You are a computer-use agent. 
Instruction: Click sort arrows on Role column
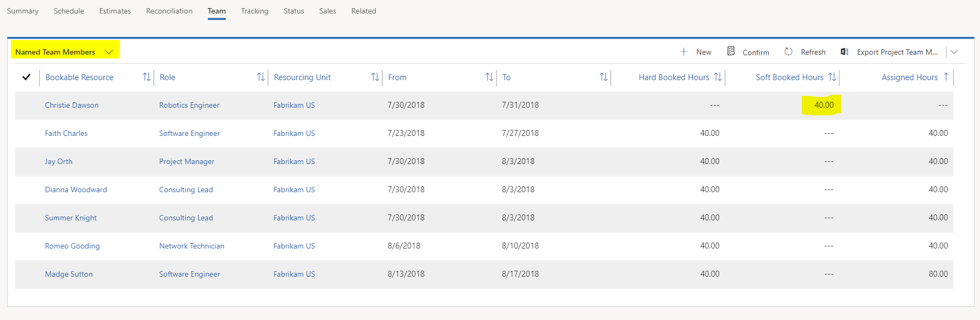click(x=260, y=77)
